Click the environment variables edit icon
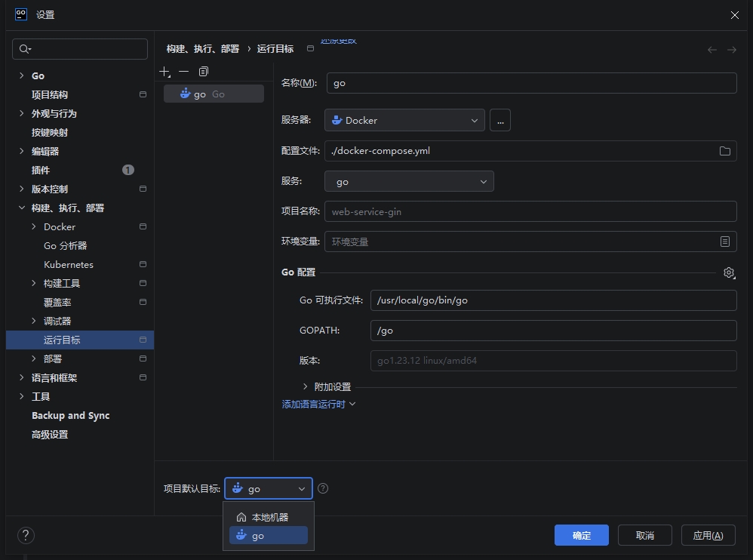753x560 pixels. (x=724, y=242)
